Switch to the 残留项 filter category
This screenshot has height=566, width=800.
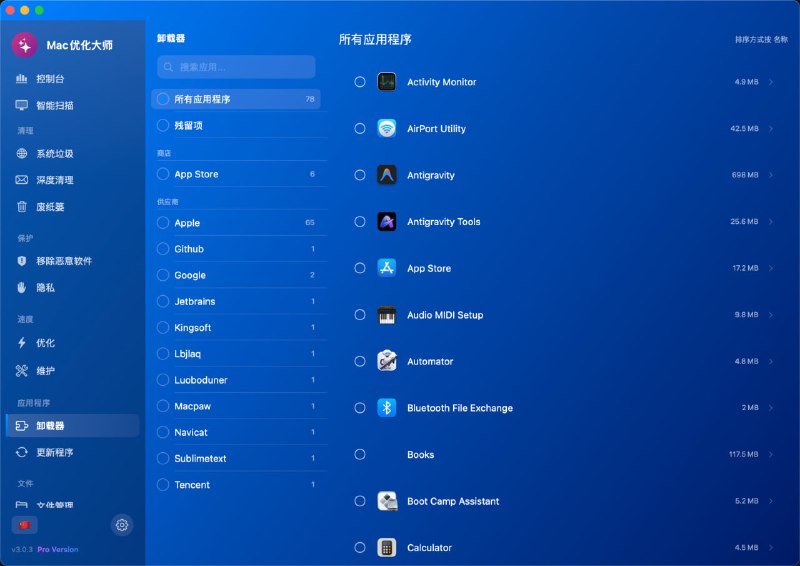click(236, 125)
